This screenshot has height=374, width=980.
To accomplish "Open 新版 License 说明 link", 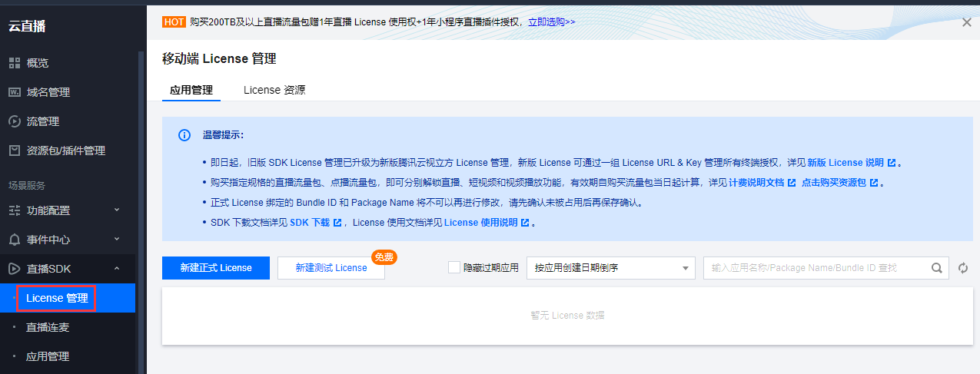I will [x=845, y=163].
